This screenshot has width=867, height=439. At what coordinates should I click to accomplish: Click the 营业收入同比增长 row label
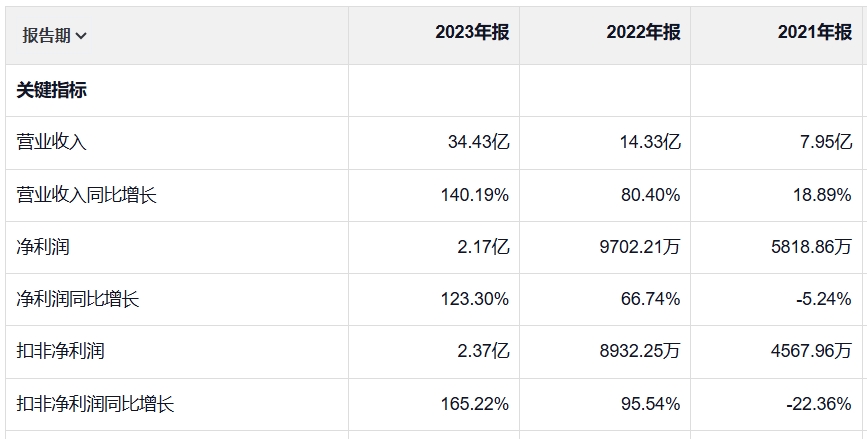point(87,195)
